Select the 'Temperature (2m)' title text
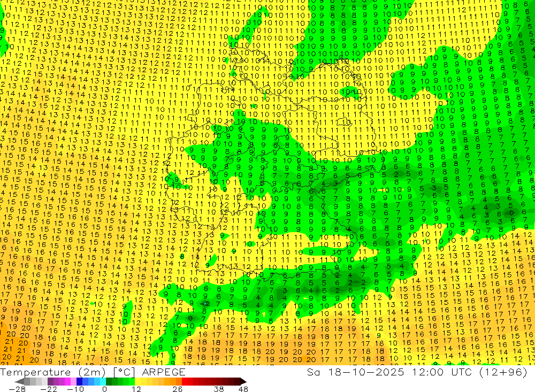This screenshot has width=535, height=392. (53, 372)
